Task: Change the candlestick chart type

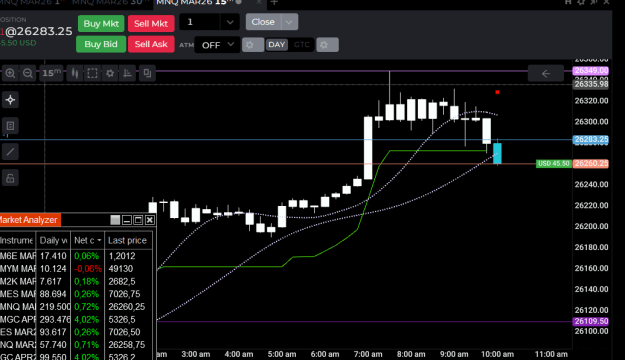Action: click(x=75, y=73)
